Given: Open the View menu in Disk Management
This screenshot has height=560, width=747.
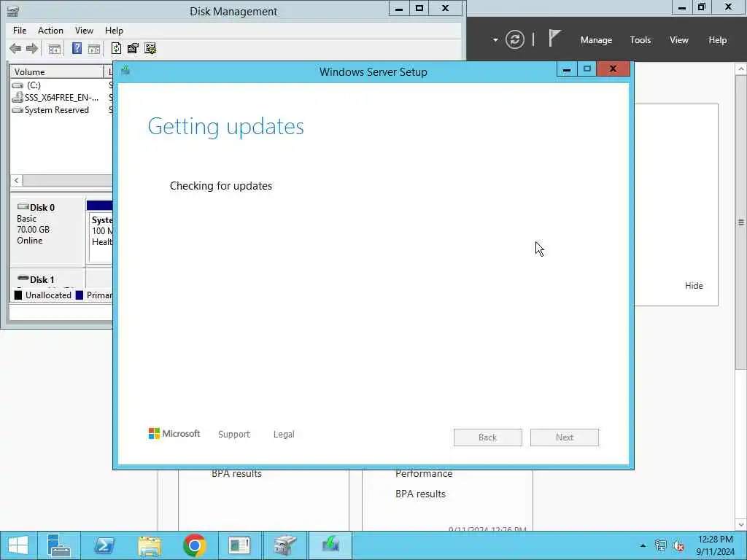Looking at the screenshot, I should (84, 31).
